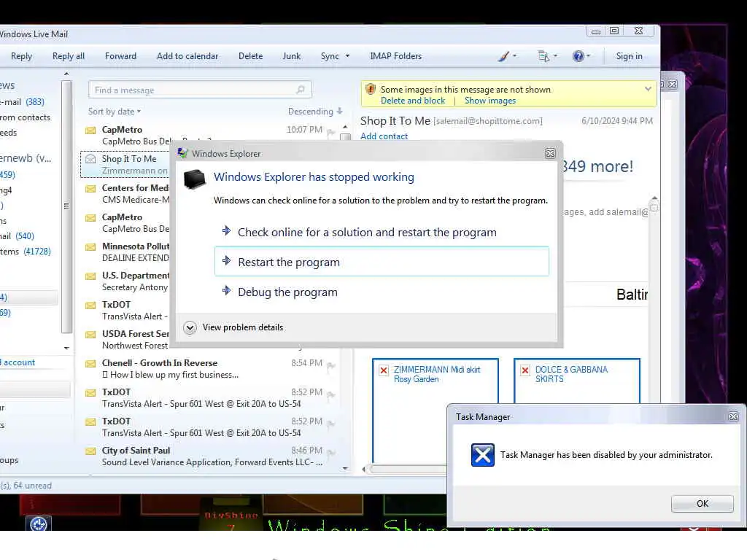Click the folder pane scroll down arrow

(66, 348)
